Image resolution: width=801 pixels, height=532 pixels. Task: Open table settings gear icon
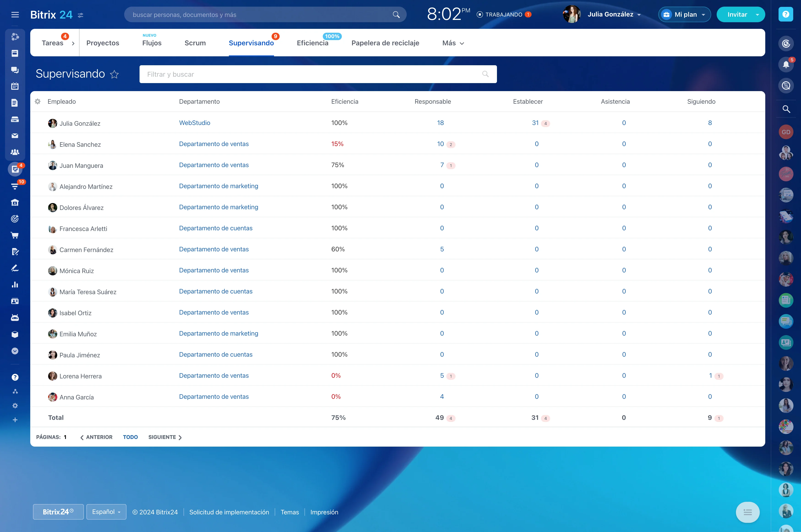pos(38,101)
